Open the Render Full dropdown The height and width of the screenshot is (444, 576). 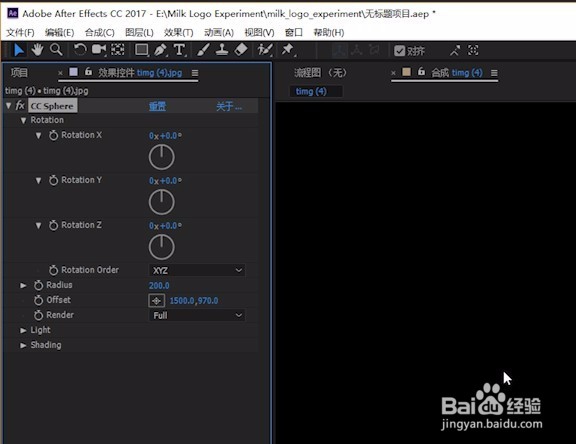coord(197,315)
